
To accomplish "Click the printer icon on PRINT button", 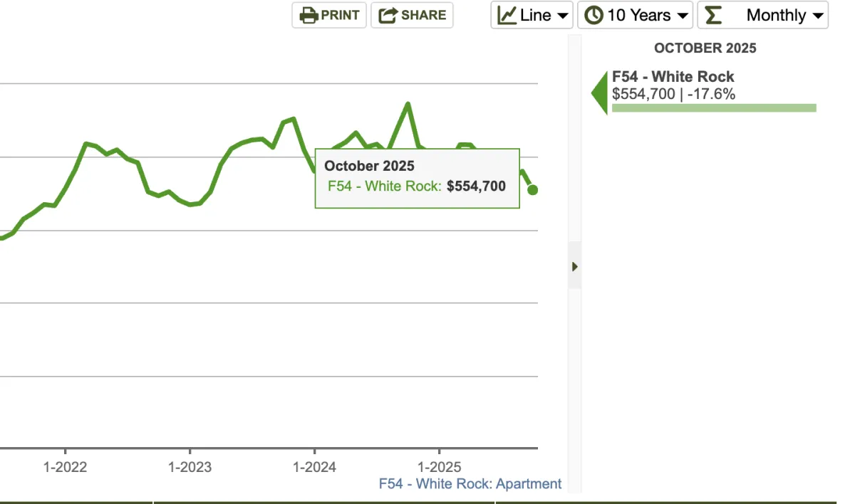I will click(307, 15).
